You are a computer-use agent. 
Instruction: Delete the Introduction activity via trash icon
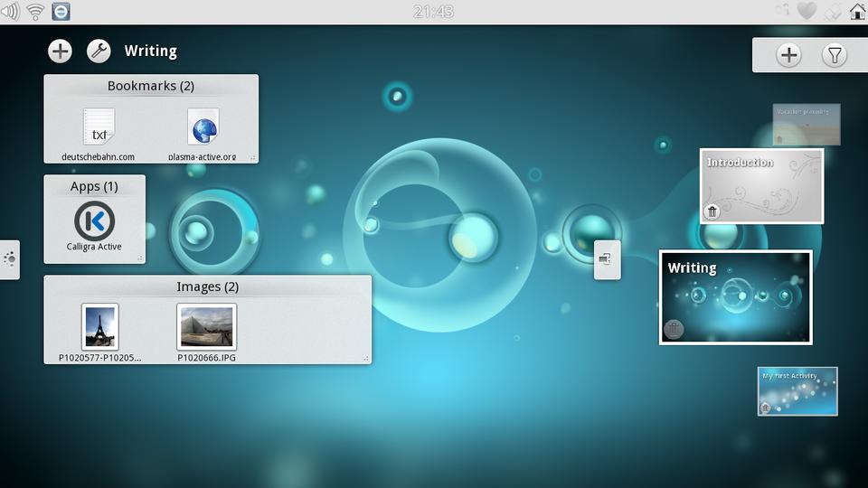click(712, 211)
